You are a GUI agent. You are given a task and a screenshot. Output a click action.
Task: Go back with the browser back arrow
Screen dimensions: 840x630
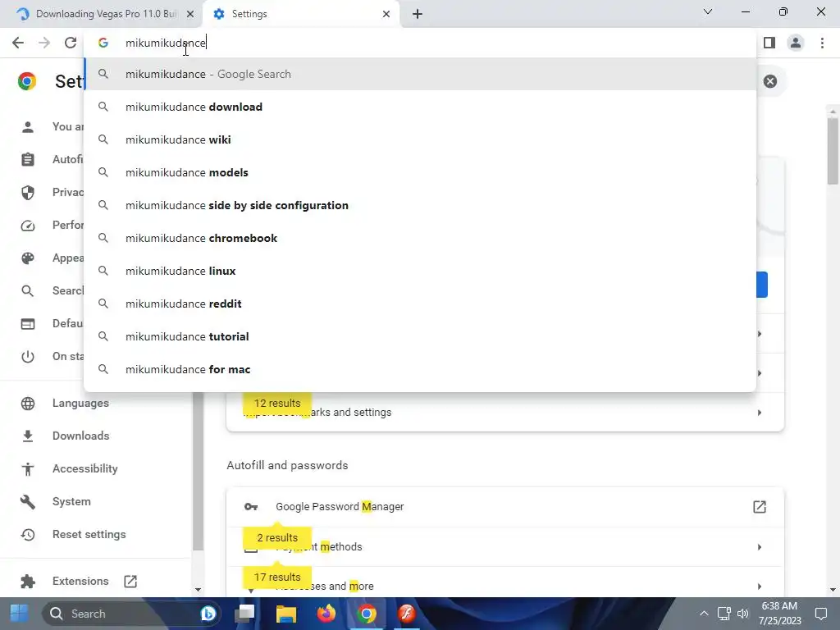(18, 43)
